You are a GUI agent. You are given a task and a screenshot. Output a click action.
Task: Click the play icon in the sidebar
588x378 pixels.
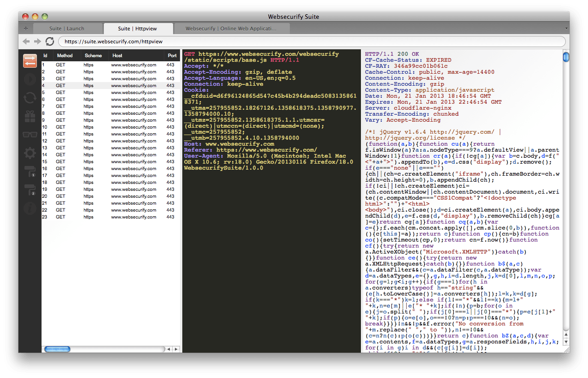[x=30, y=79]
